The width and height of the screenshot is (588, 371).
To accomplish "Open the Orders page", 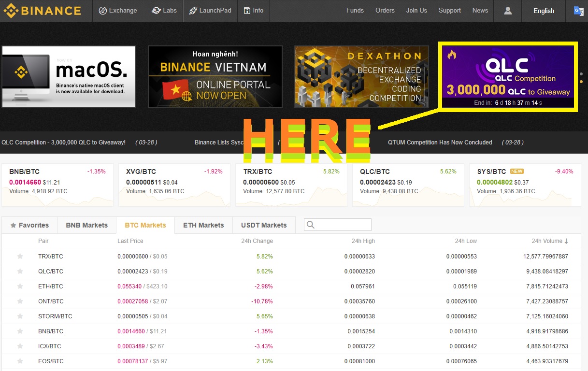I will pyautogui.click(x=385, y=10).
